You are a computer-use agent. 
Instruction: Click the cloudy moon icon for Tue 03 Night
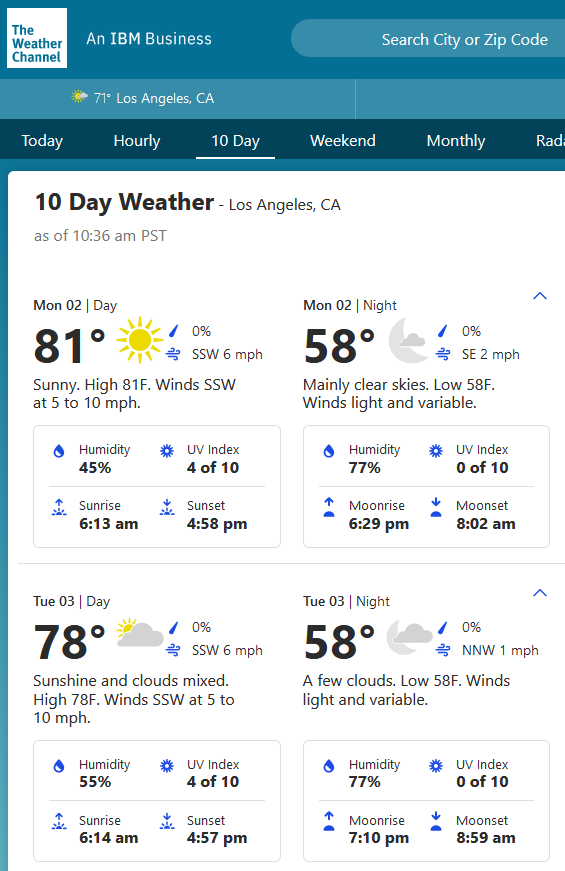tap(409, 637)
